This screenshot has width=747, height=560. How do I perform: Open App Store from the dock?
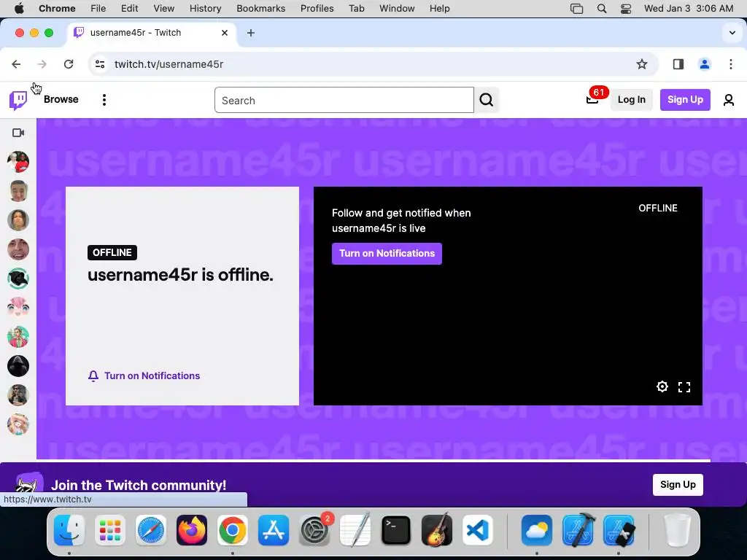tap(274, 530)
